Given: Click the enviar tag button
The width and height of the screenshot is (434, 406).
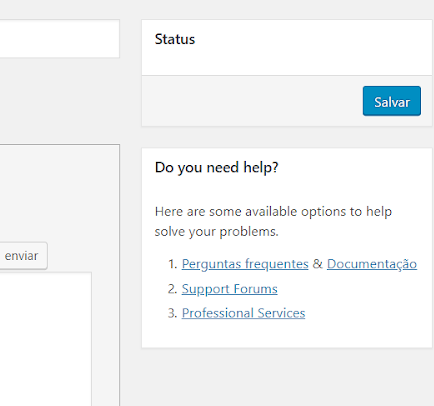Looking at the screenshot, I should (x=23, y=256).
